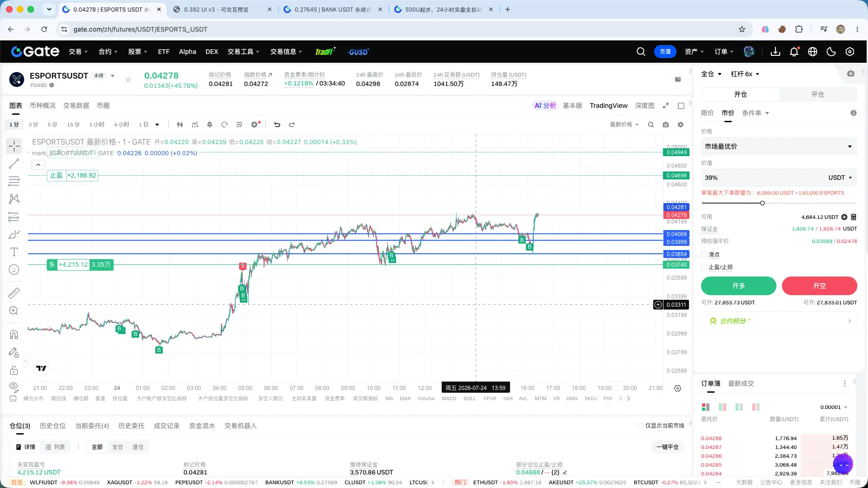The image size is (868, 488).
Task: Search symbols with chart magnifier icon
Action: pyautogui.click(x=651, y=125)
